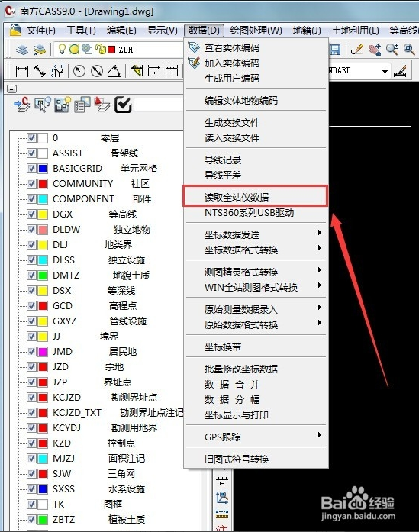Screen dimensions: 419x532
Task: Click the 查看实体编码 tag icon
Action: (x=194, y=47)
